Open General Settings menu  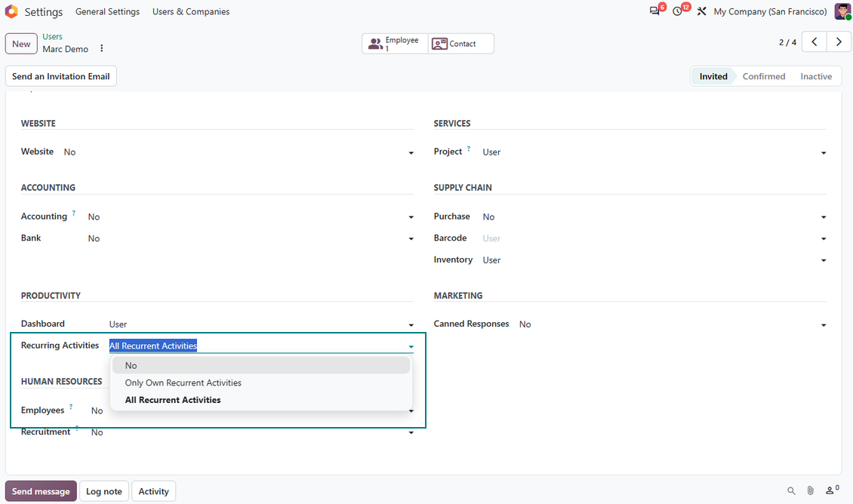tap(108, 11)
